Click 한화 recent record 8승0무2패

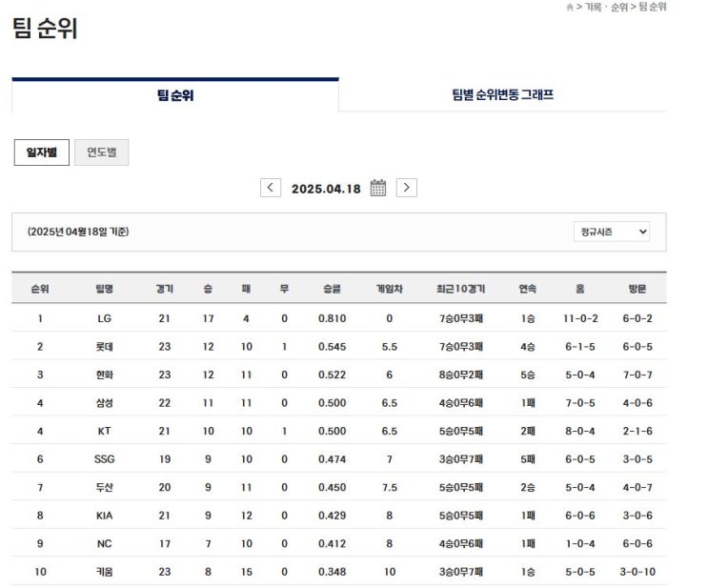coord(460,375)
